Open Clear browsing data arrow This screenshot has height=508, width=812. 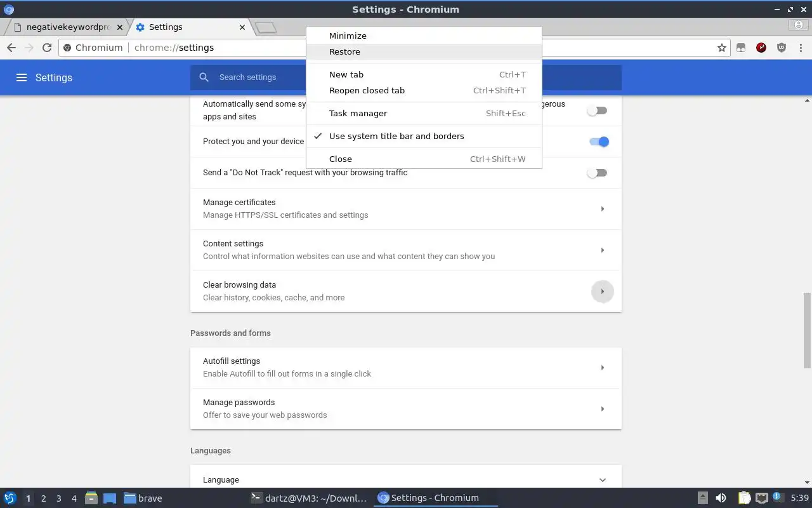coord(602,291)
